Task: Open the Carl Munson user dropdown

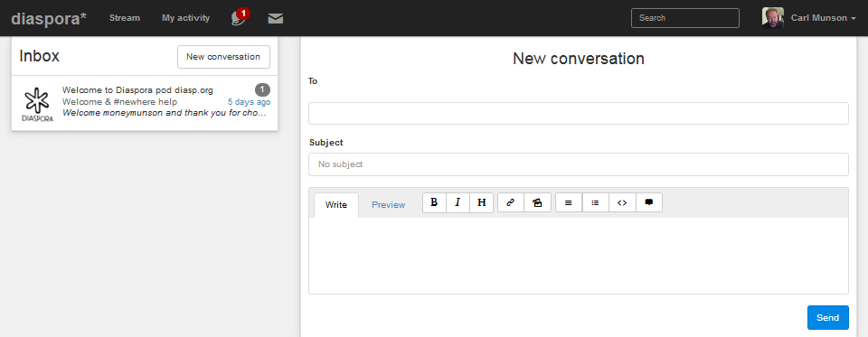Action: [824, 18]
